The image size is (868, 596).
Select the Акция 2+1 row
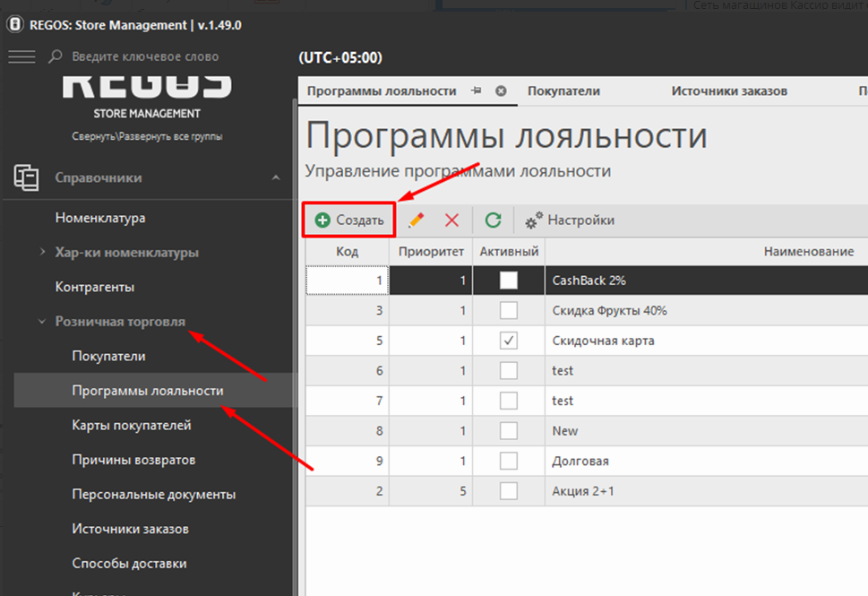(x=583, y=491)
